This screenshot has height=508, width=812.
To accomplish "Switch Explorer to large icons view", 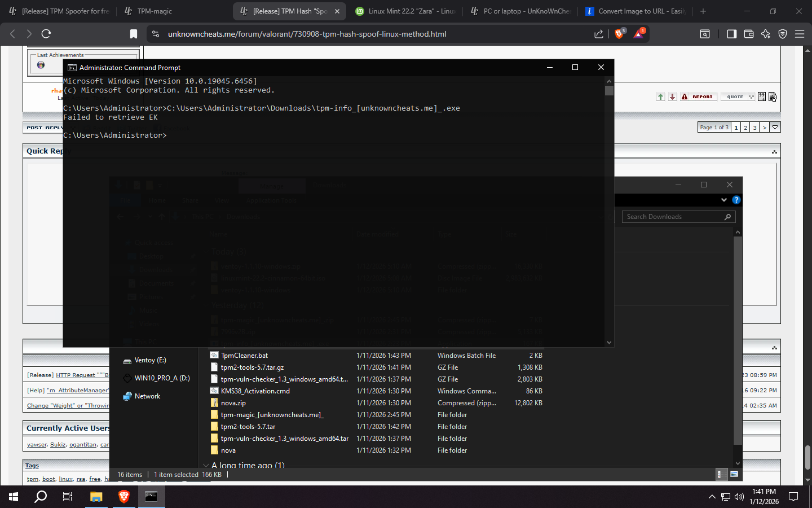I will click(x=734, y=474).
